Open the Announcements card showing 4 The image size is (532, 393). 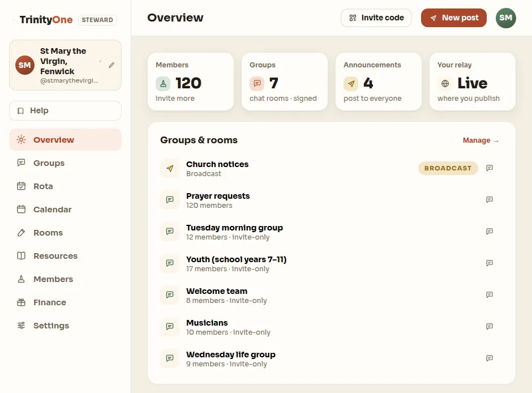tap(379, 82)
